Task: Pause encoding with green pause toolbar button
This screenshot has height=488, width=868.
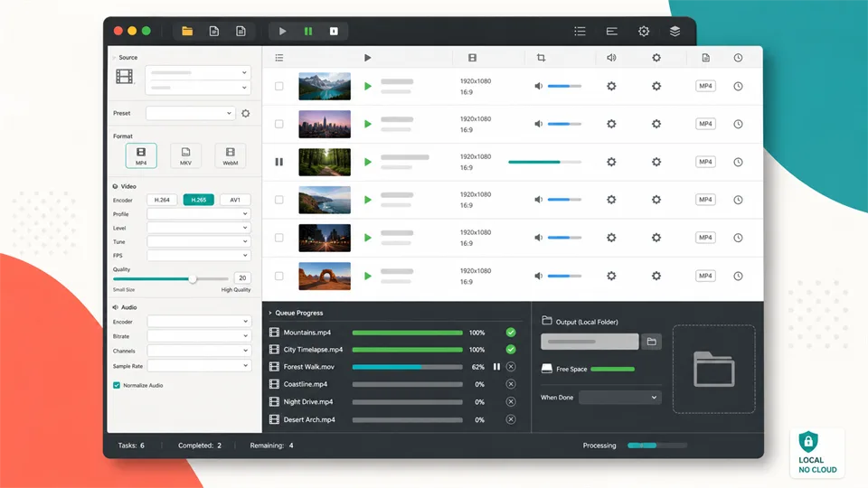Action: tap(308, 31)
